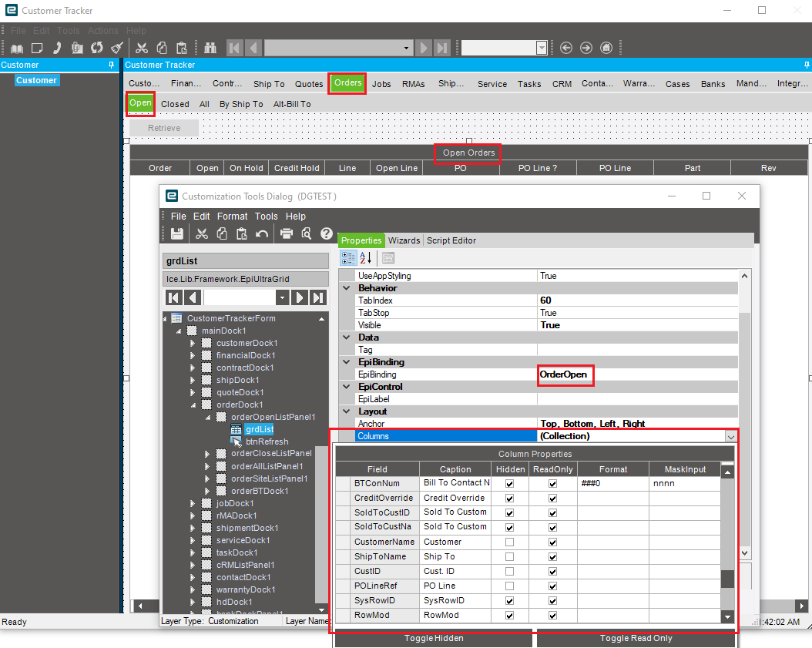Switch property grid to Categorized view

tap(348, 257)
